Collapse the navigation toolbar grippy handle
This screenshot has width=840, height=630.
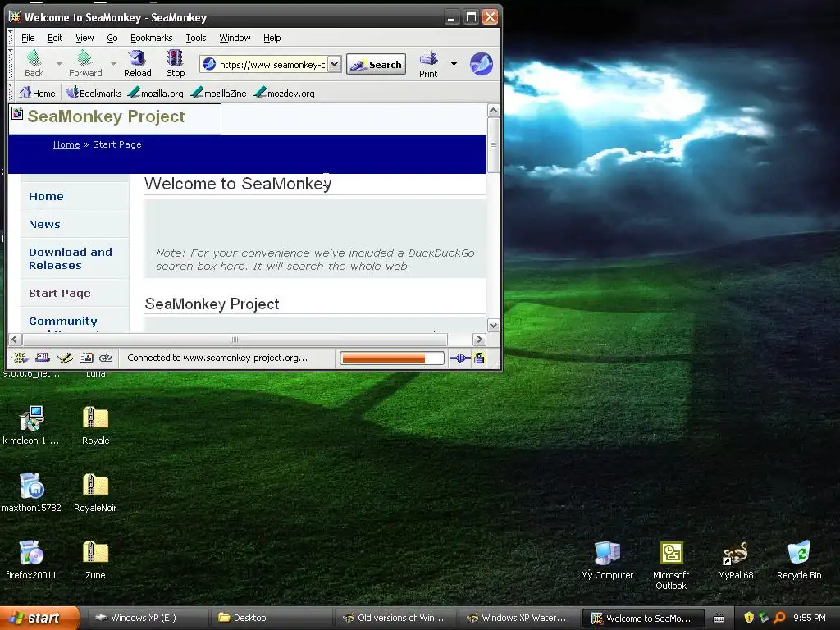pyautogui.click(x=10, y=64)
